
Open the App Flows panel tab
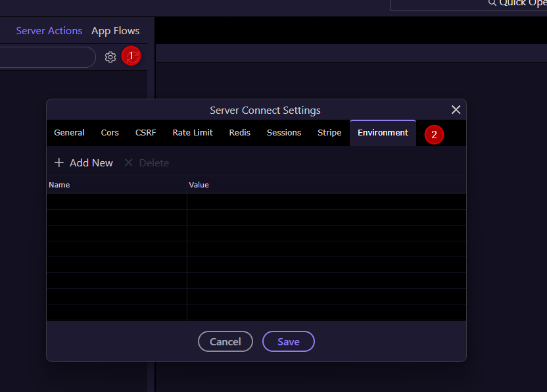[116, 31]
